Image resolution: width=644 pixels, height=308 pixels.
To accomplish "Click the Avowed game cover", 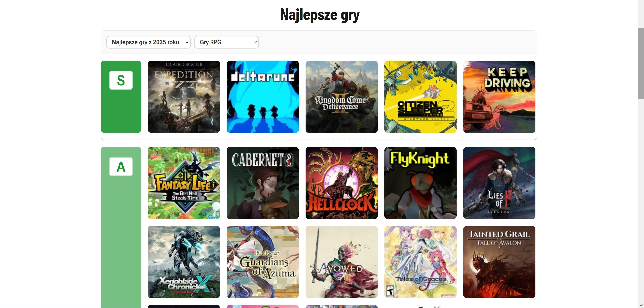I will click(x=341, y=262).
